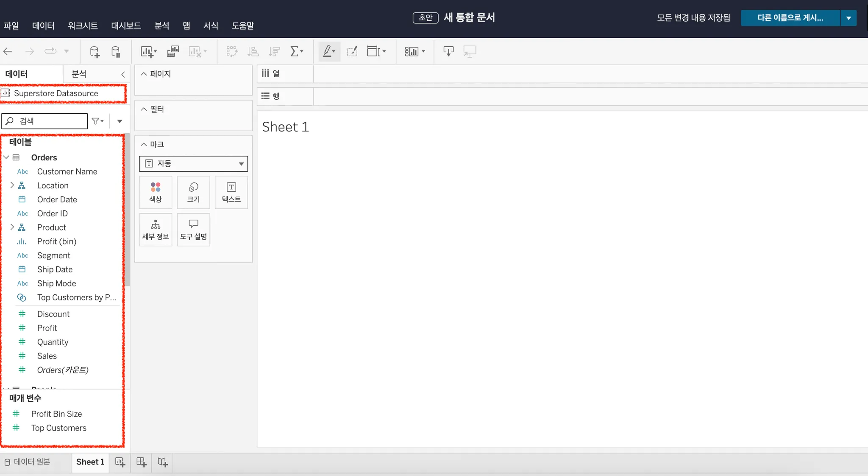Viewport: 868px width, 476px height.
Task: Switch to the 분석 tab
Action: coord(79,74)
